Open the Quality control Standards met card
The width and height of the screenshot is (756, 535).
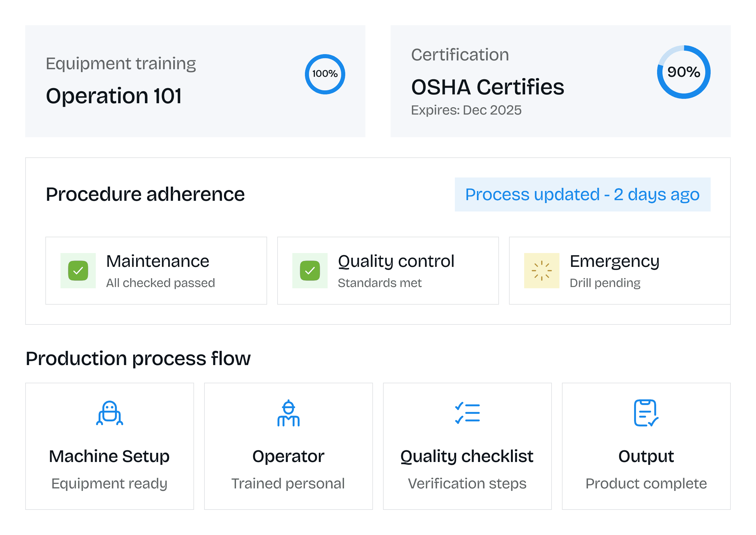[388, 271]
